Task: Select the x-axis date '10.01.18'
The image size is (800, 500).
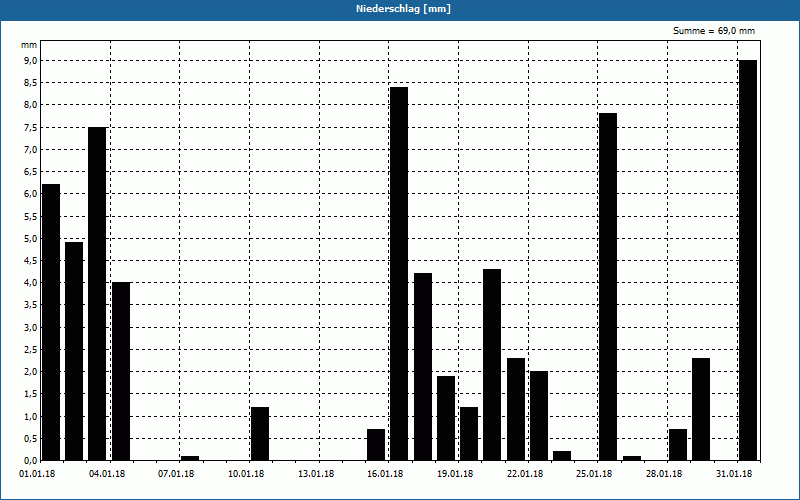Action: tap(246, 474)
